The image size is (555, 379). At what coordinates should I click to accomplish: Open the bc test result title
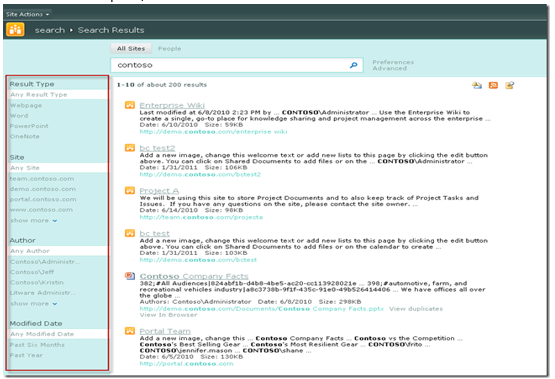pyautogui.click(x=155, y=234)
